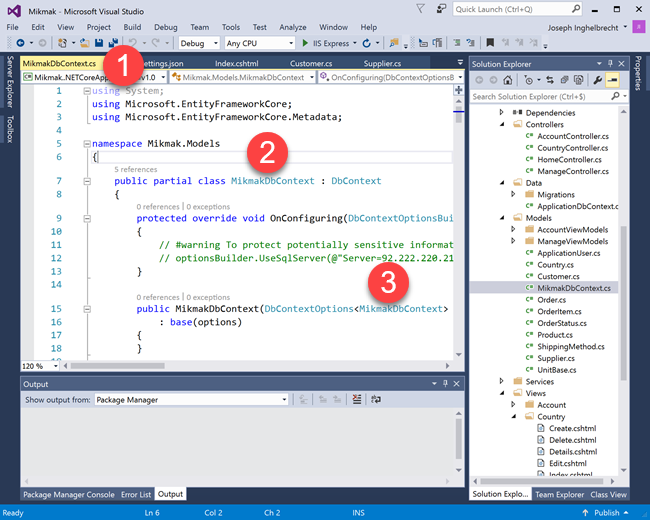Click the Open File folder icon
Screen dimensions: 650x520
click(x=85, y=43)
